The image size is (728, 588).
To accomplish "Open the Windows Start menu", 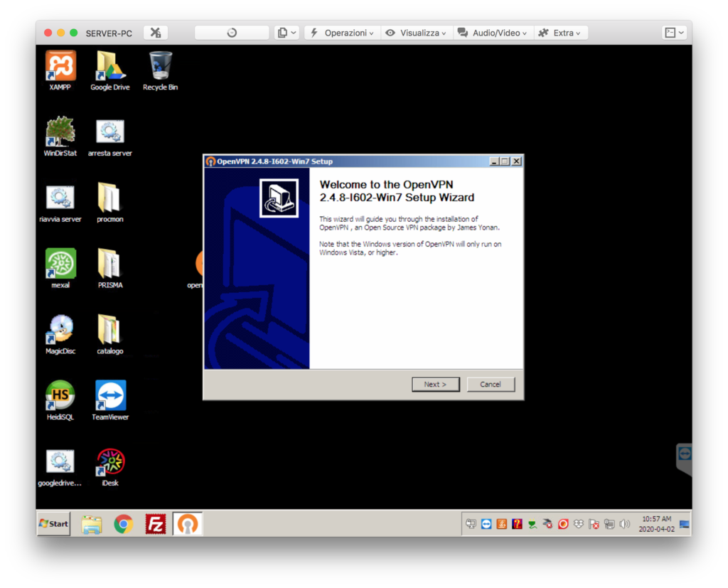I will [54, 524].
